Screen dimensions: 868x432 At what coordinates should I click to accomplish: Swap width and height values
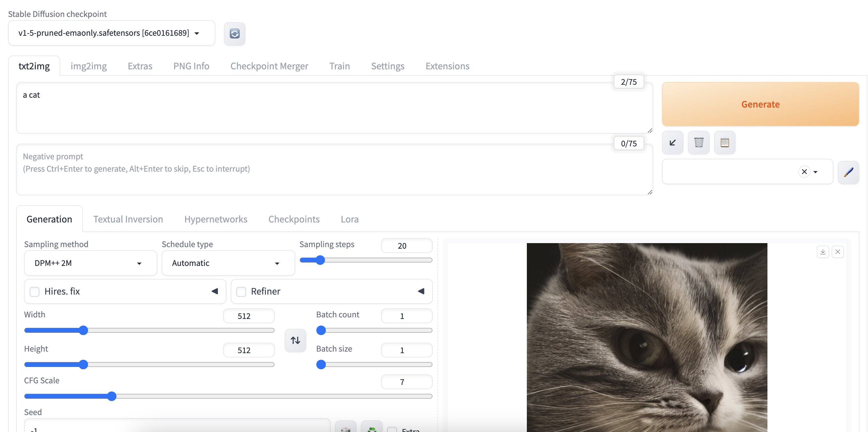pos(295,340)
